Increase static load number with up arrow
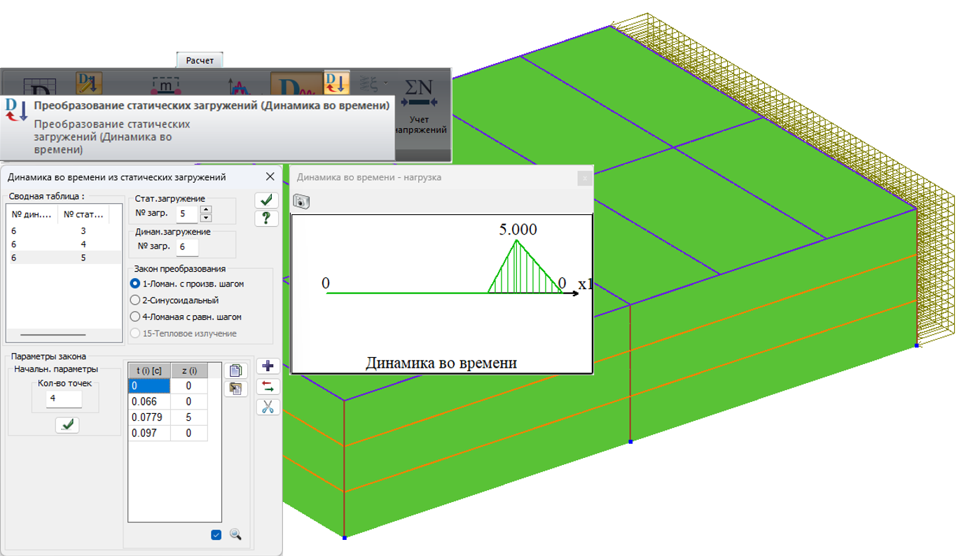The image size is (980, 556). pos(206,209)
